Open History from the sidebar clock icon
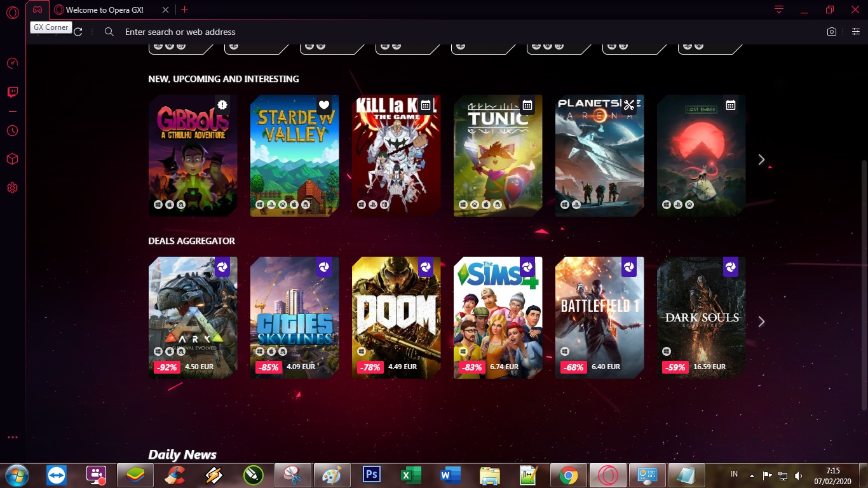Viewport: 868px width, 488px height. coord(12,131)
